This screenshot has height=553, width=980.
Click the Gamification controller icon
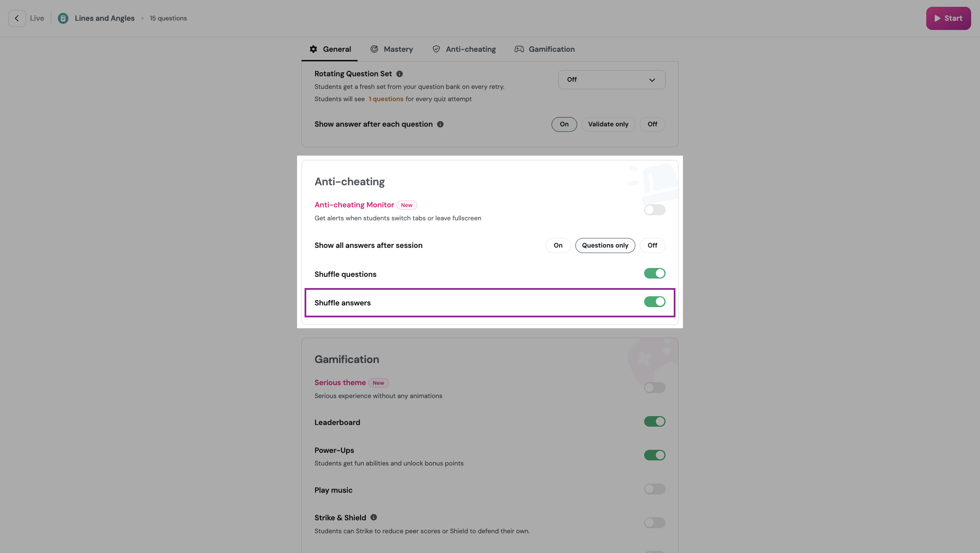(519, 49)
